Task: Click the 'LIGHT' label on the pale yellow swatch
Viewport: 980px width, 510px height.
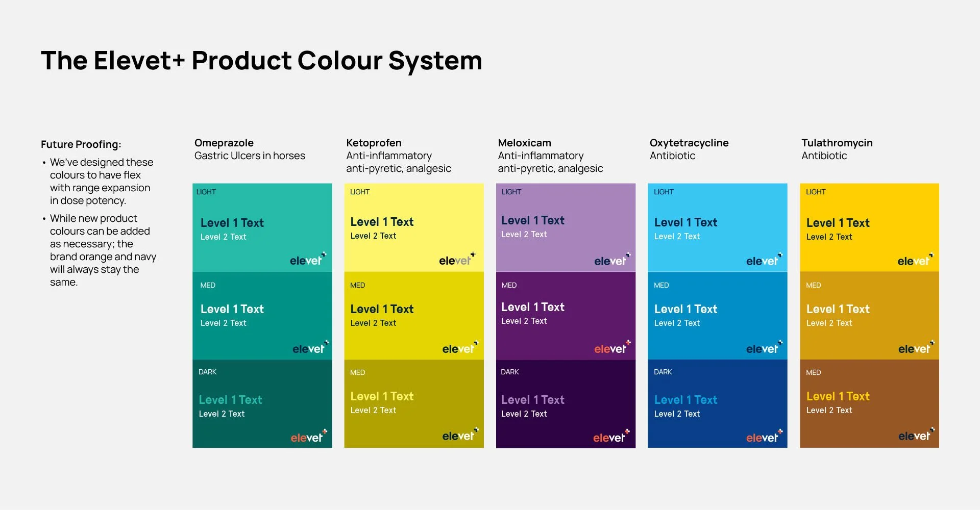Action: 360,192
